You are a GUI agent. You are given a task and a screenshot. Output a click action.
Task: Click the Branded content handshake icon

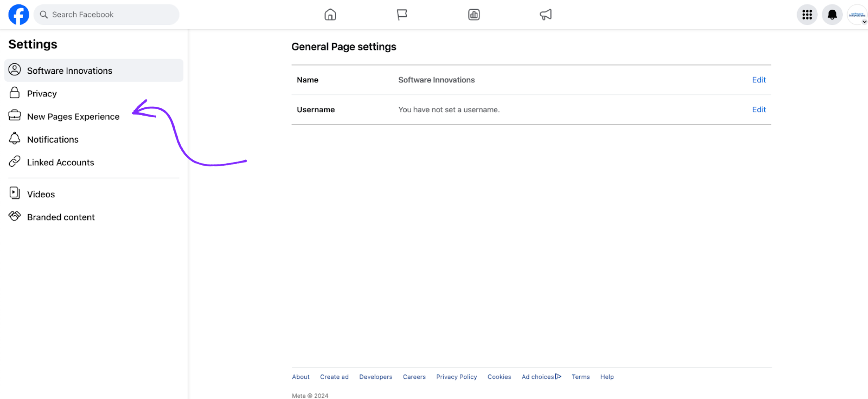[x=14, y=216]
